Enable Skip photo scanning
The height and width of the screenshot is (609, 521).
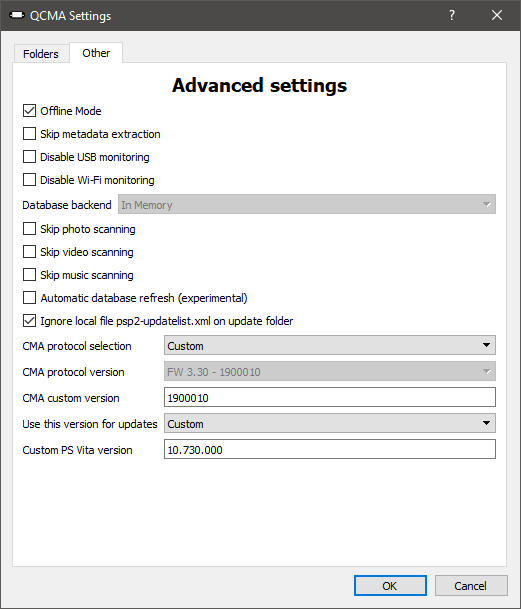click(x=30, y=229)
